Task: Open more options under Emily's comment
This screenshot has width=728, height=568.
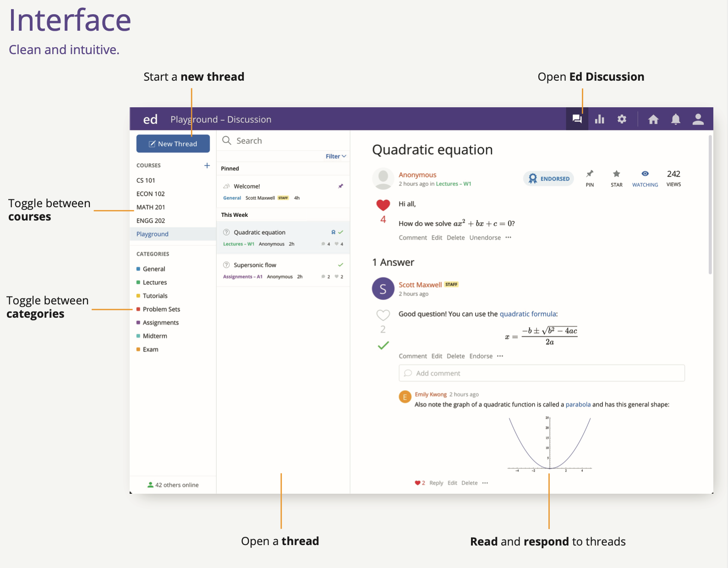Action: [485, 483]
